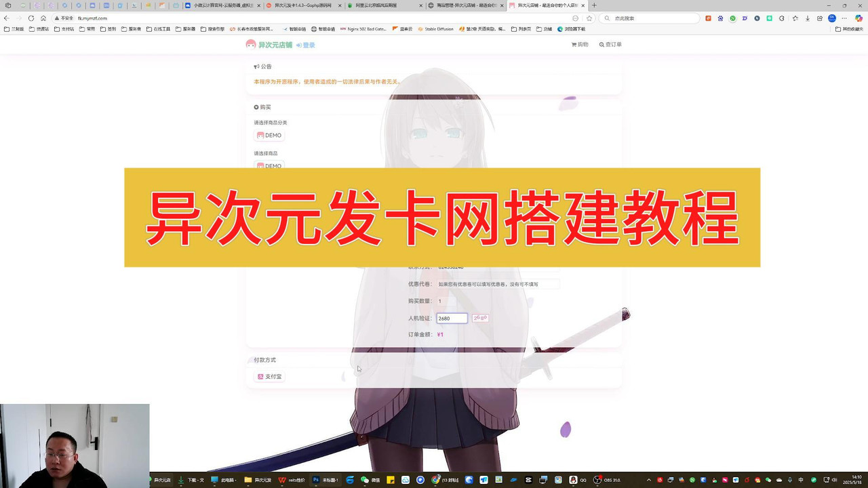Open the 在线工具 bookmark folder
The height and width of the screenshot is (488, 868).
[157, 29]
